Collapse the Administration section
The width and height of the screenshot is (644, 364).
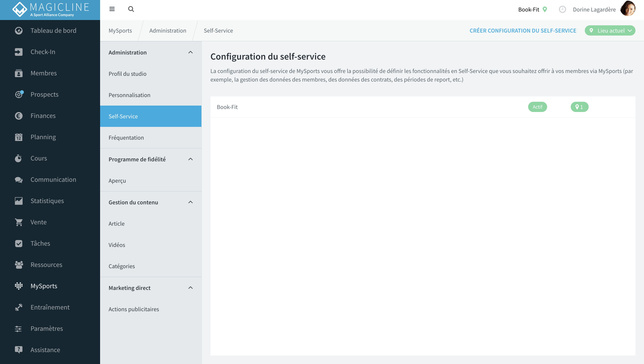tap(190, 52)
